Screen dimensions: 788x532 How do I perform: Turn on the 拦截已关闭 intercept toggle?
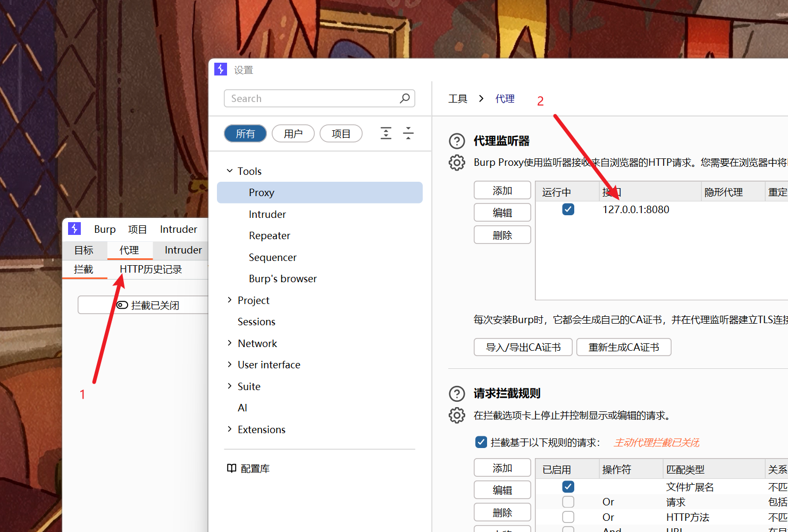[x=142, y=305]
